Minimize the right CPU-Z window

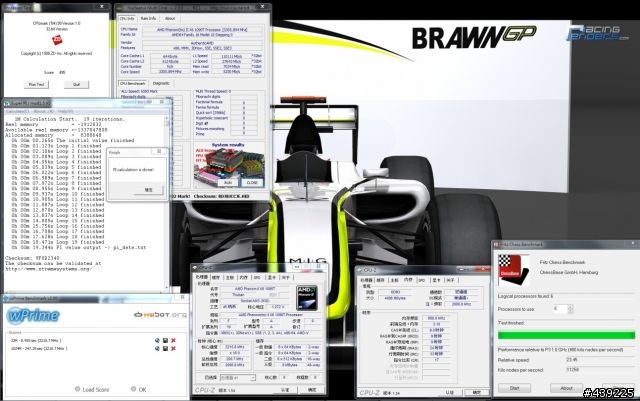tap(462, 270)
